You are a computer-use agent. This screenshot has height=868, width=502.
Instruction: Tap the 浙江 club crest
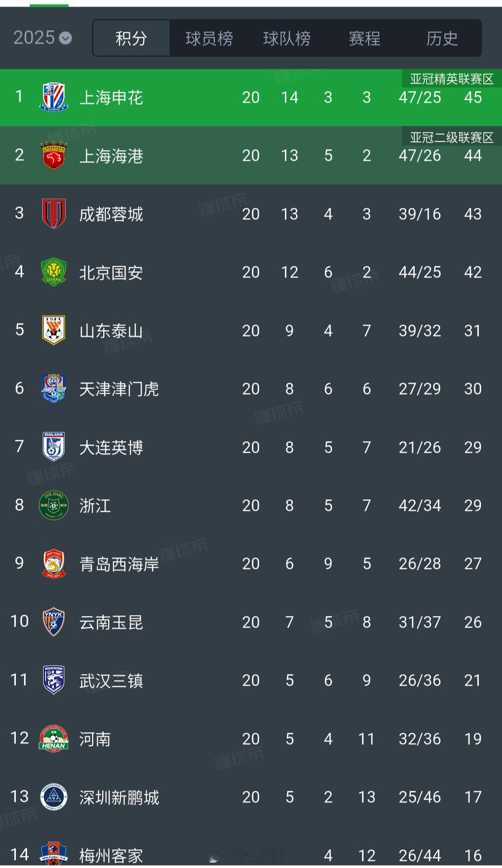point(53,505)
